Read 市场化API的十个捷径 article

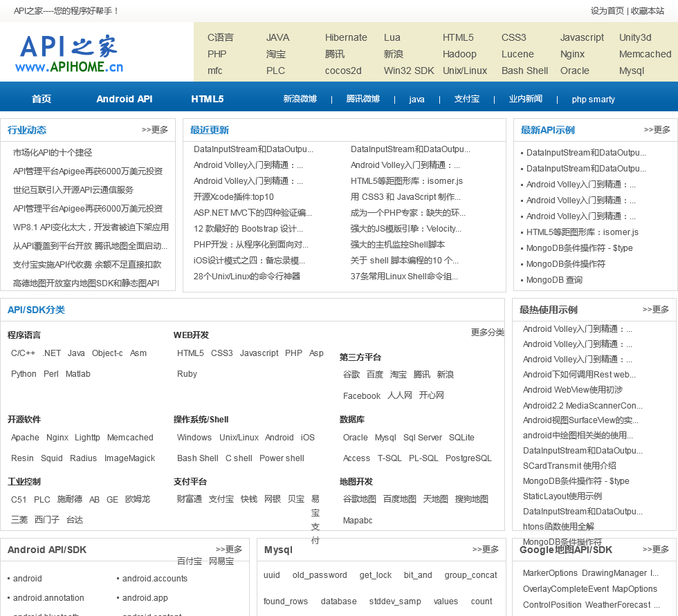(53, 153)
